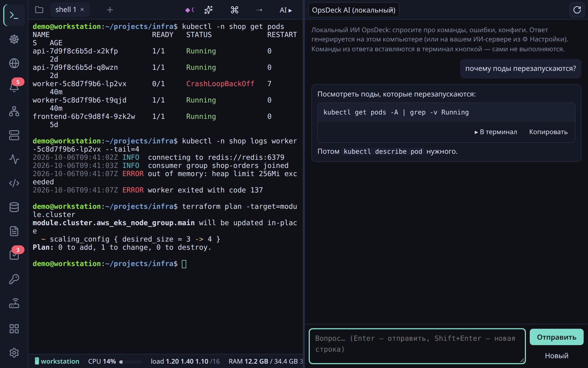Click the CrashLoopBackOff status text

[x=220, y=84]
